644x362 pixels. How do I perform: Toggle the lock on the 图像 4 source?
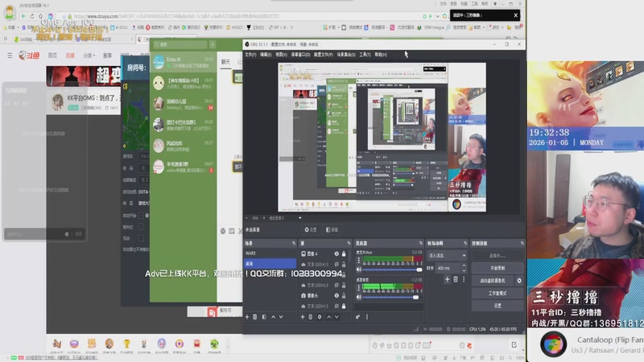(344, 254)
